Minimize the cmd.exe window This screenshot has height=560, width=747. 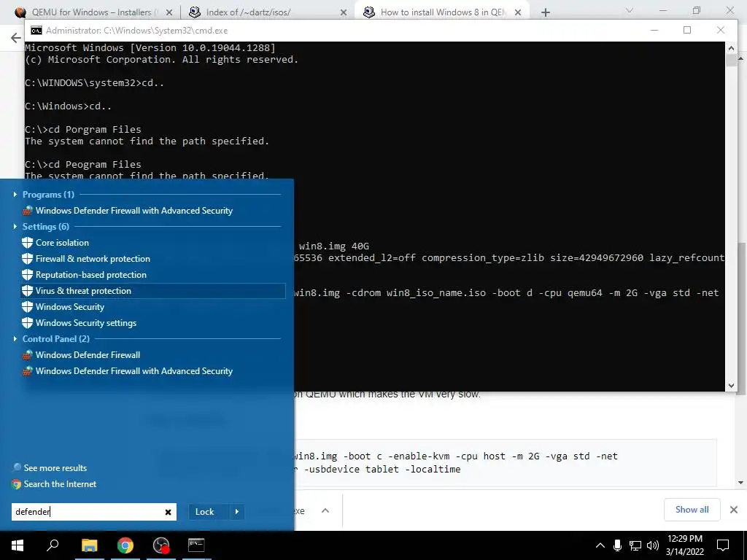(654, 30)
